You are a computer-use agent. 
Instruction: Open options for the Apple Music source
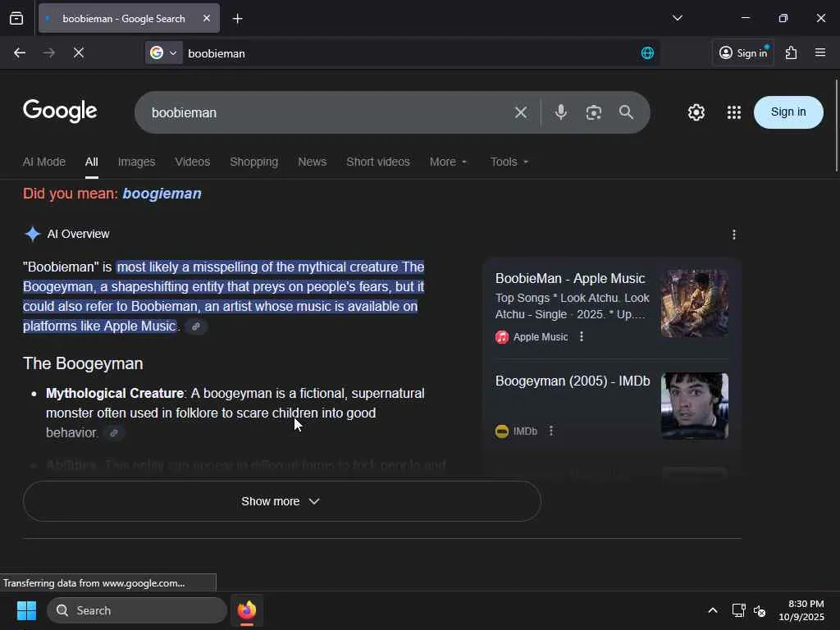(582, 336)
